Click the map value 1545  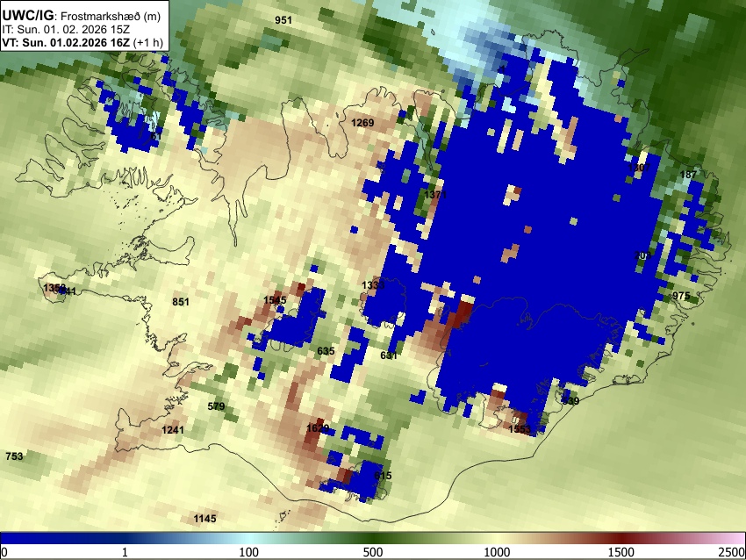(x=275, y=299)
